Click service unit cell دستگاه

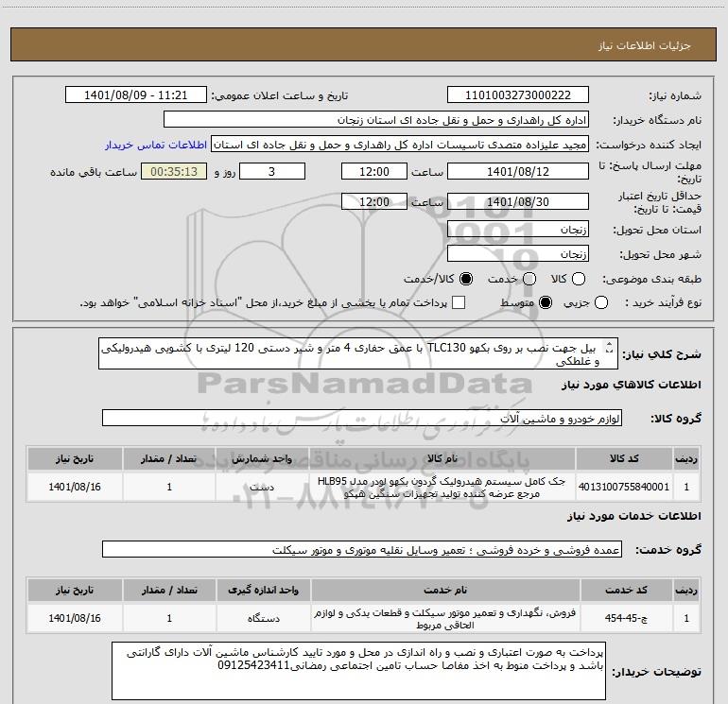tap(263, 618)
